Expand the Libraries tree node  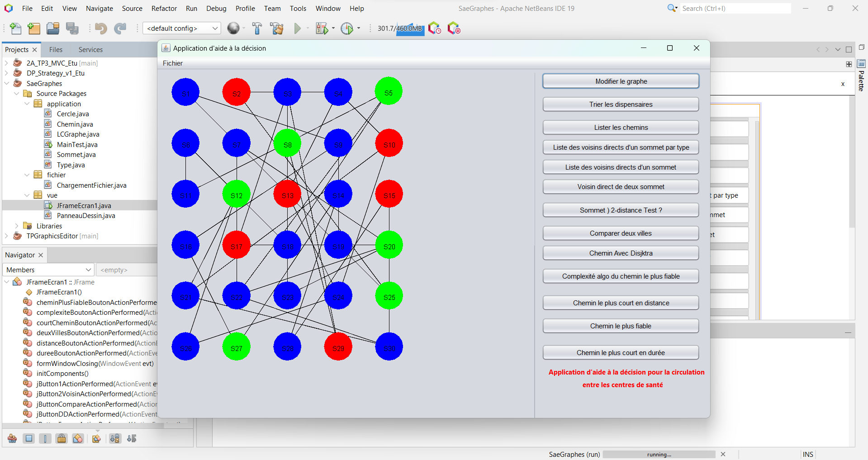(17, 226)
